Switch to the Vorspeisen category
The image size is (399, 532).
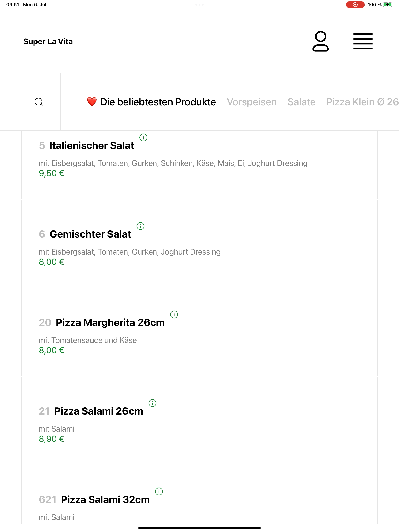tap(252, 102)
